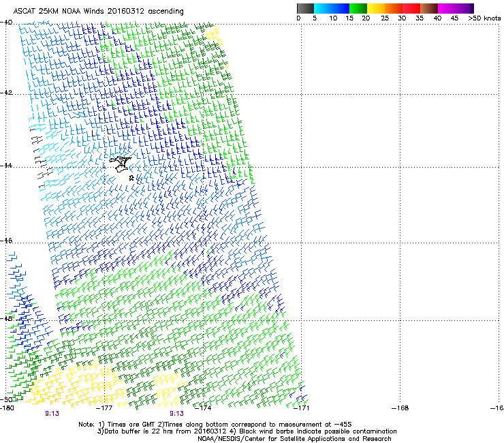Select the '15' legend label
Viewport: 504px width, 443px height.
(x=349, y=18)
